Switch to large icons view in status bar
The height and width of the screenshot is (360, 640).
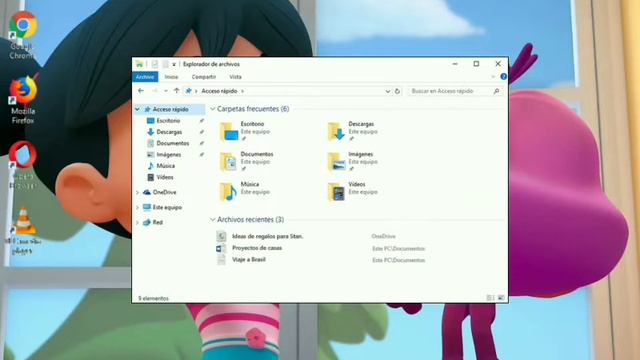[x=501, y=298]
